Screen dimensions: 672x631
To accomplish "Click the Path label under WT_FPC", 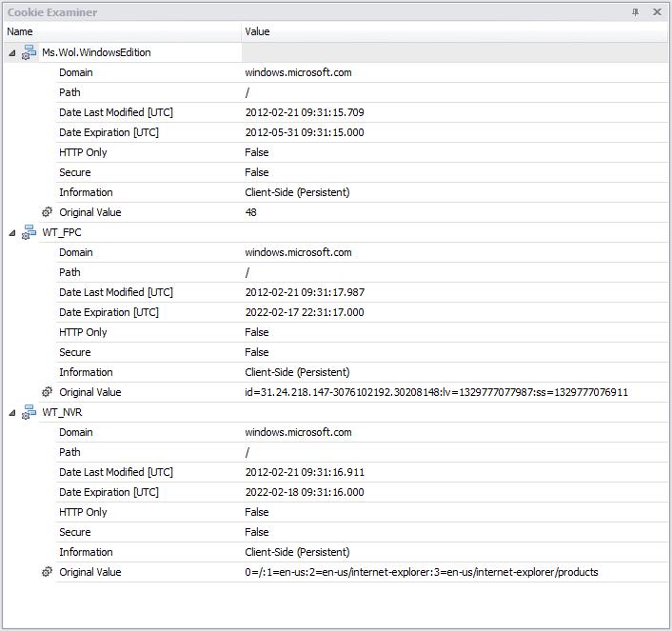I will 69,272.
